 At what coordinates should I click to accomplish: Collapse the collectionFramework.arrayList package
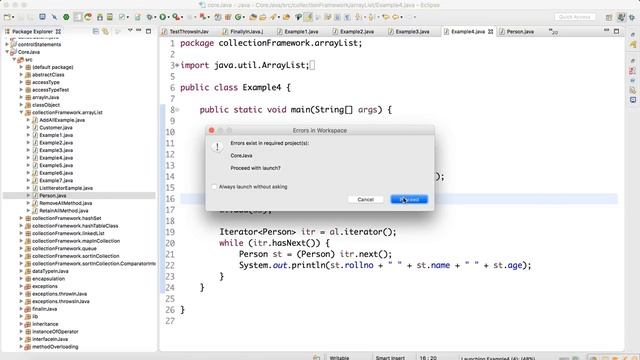(21, 112)
